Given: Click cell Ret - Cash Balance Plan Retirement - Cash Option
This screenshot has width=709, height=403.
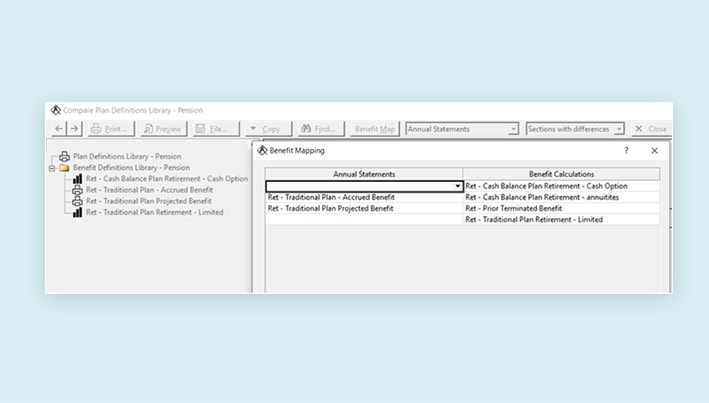Looking at the screenshot, I should click(x=561, y=186).
